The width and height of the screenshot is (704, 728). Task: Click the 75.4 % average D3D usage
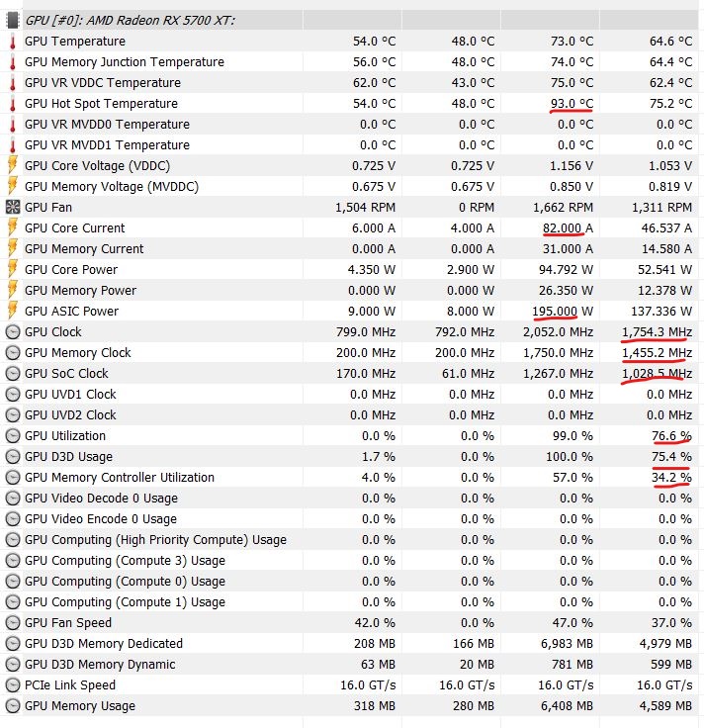point(671,456)
